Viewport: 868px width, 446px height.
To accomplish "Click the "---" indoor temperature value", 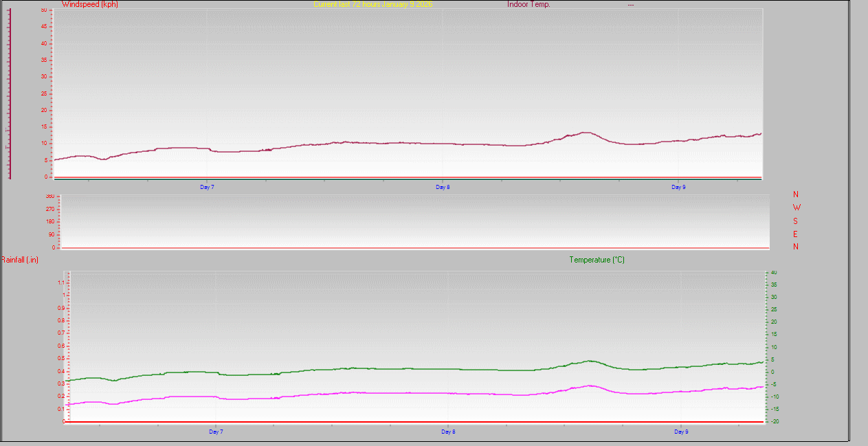I will coord(630,5).
